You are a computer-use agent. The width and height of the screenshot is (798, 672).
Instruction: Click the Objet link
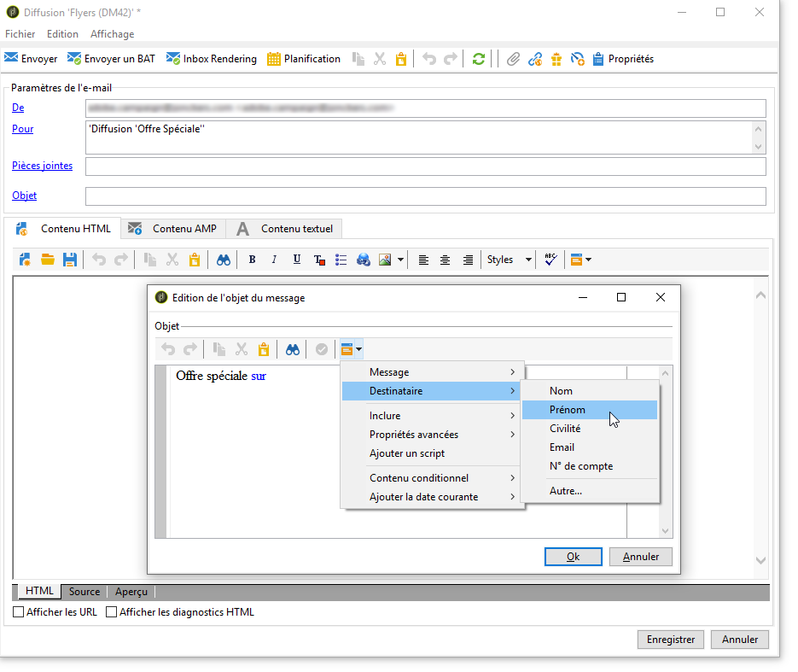tap(25, 196)
